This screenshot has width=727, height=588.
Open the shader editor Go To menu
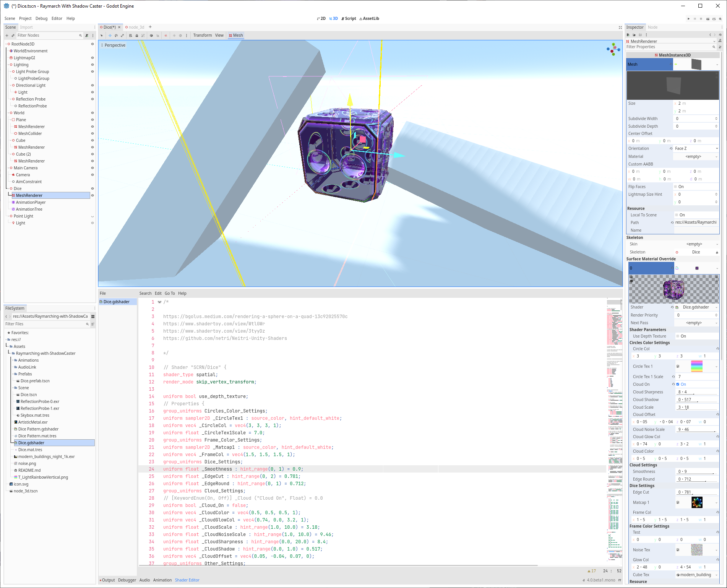[x=170, y=294]
